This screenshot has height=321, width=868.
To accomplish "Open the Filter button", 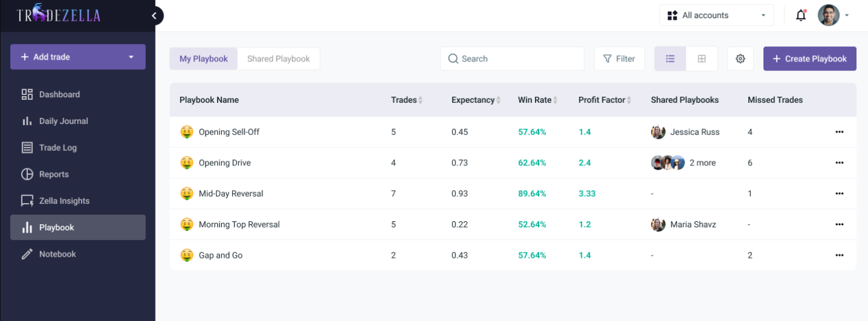I will point(619,59).
